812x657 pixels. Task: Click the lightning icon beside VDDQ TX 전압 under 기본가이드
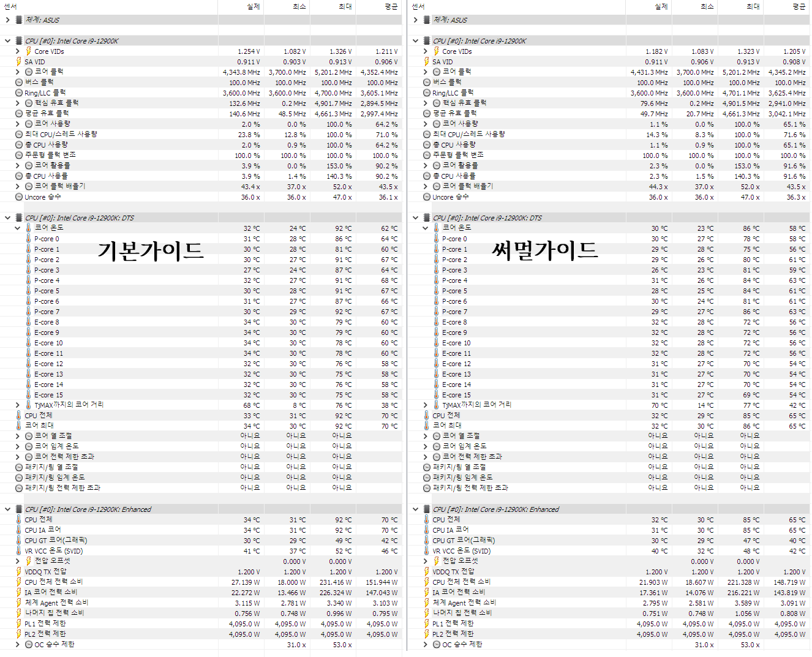pos(18,572)
